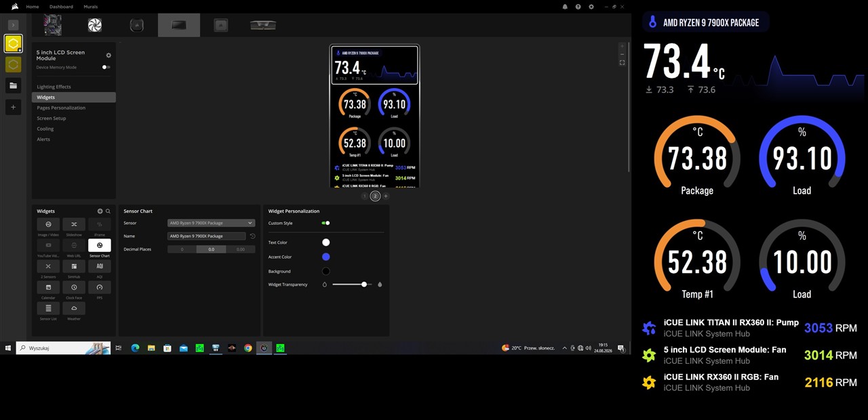Open the Murals tab
Image resolution: width=868 pixels, height=420 pixels.
click(x=90, y=7)
